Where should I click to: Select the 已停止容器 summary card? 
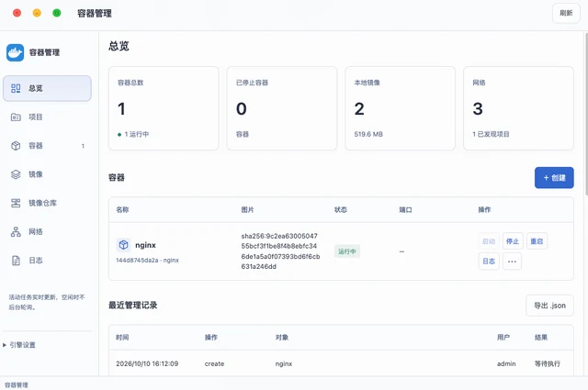pos(282,108)
